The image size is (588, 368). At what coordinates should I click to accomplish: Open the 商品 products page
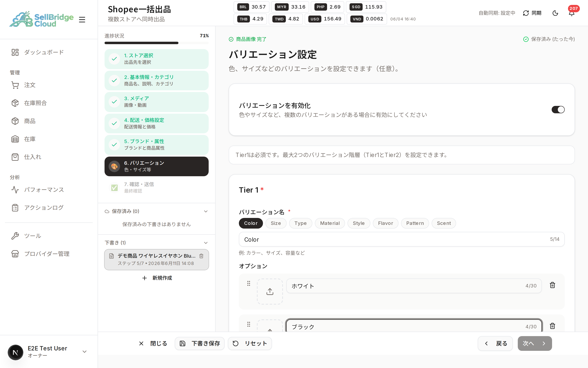[23, 121]
